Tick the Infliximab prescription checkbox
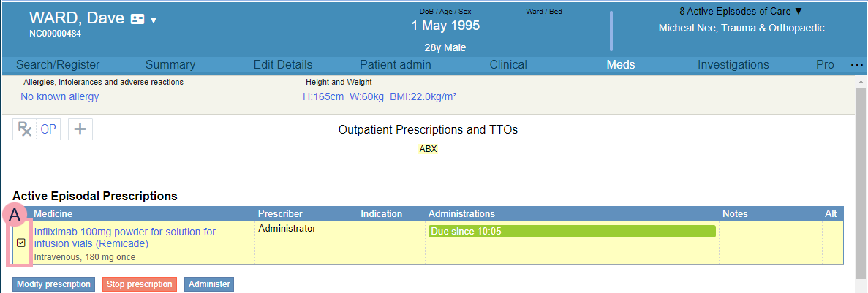The image size is (868, 293). pyautogui.click(x=20, y=243)
